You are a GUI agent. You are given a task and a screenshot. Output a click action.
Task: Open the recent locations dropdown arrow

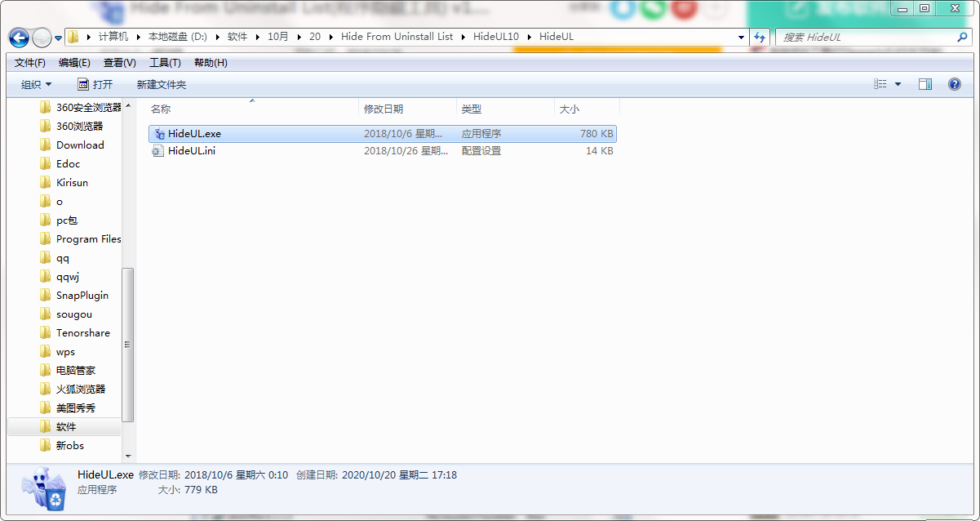[x=58, y=38]
